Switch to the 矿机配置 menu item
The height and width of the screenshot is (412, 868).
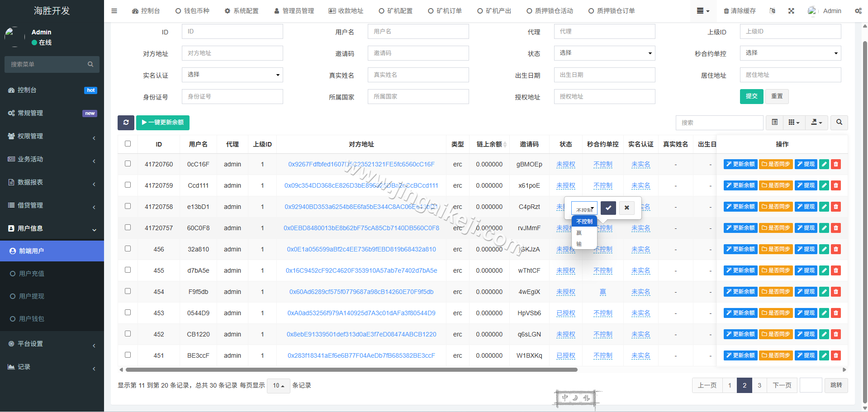pyautogui.click(x=396, y=10)
